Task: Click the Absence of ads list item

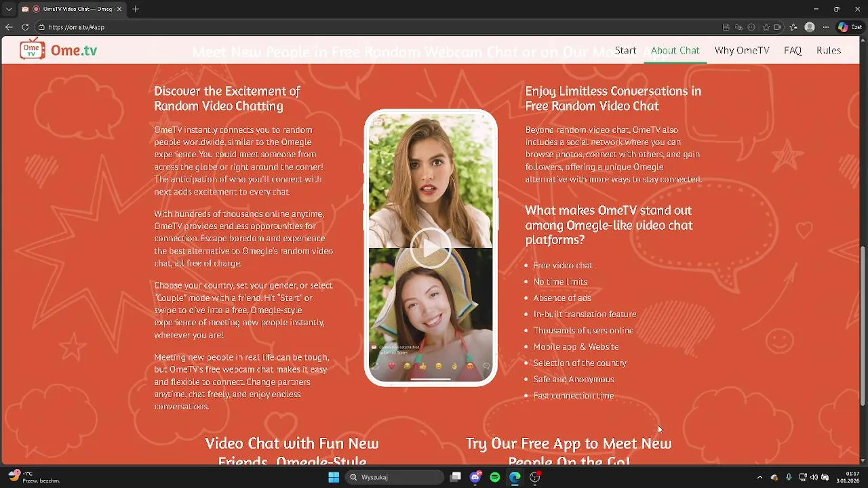Action: point(562,298)
